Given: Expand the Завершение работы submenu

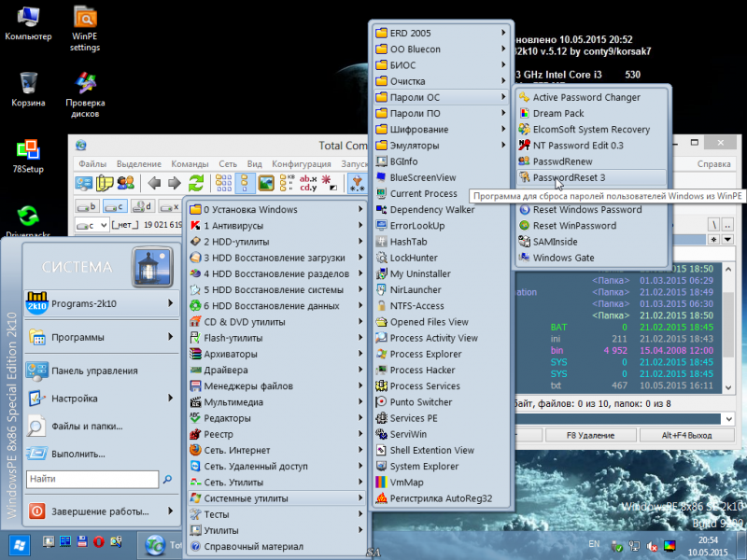Looking at the screenshot, I should coord(101,511).
